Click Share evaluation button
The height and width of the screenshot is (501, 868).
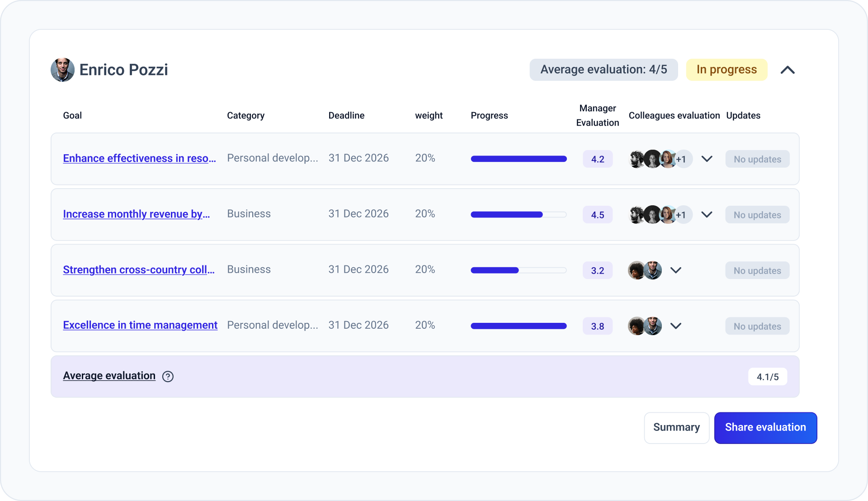coord(766,428)
